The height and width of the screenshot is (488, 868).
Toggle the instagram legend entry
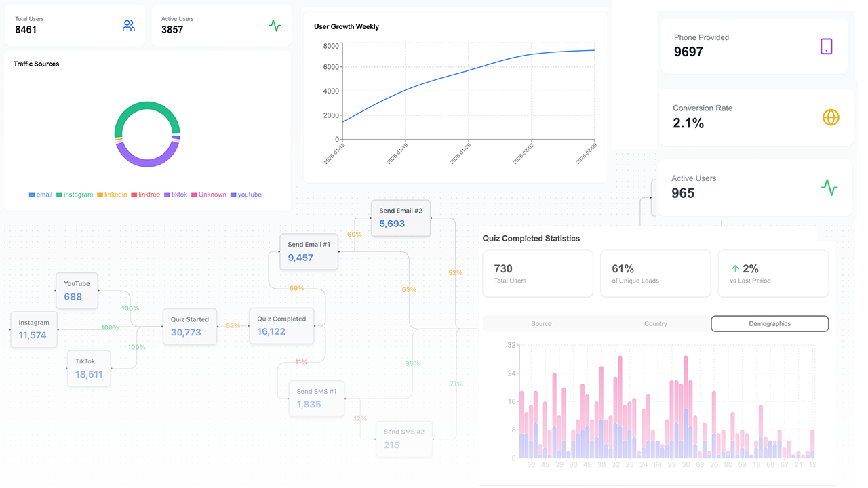click(x=75, y=195)
